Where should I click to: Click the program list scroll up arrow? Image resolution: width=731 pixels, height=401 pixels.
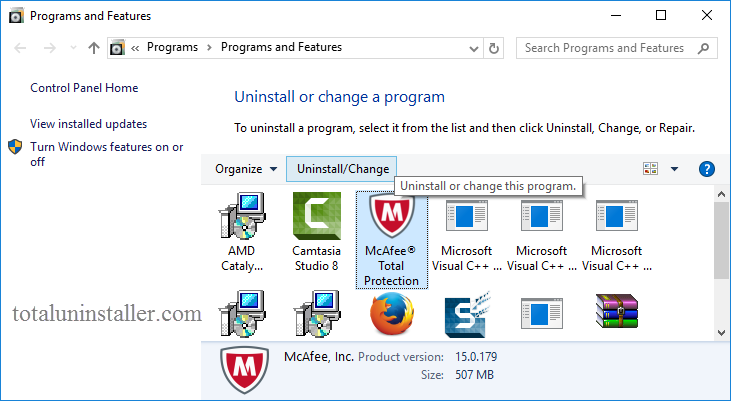click(722, 194)
